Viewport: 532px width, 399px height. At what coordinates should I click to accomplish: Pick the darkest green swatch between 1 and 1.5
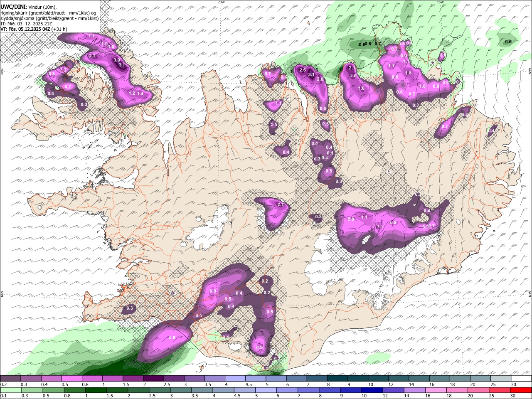point(96,390)
